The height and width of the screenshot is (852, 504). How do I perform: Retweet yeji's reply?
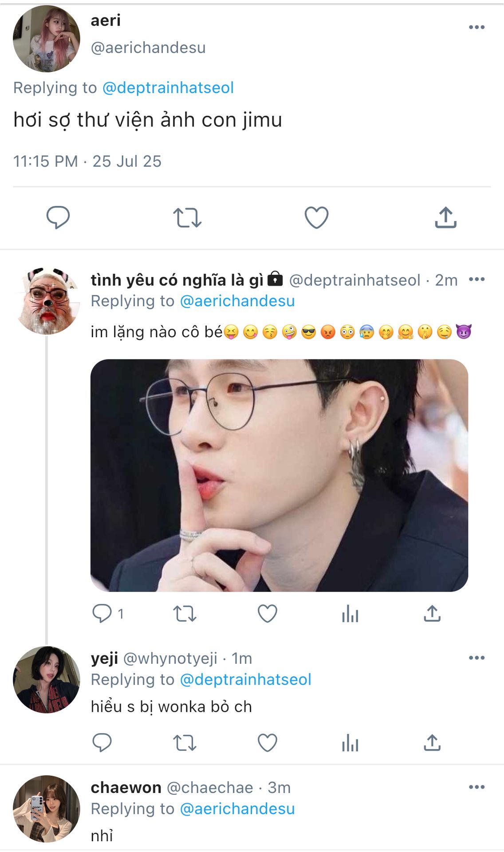[185, 743]
